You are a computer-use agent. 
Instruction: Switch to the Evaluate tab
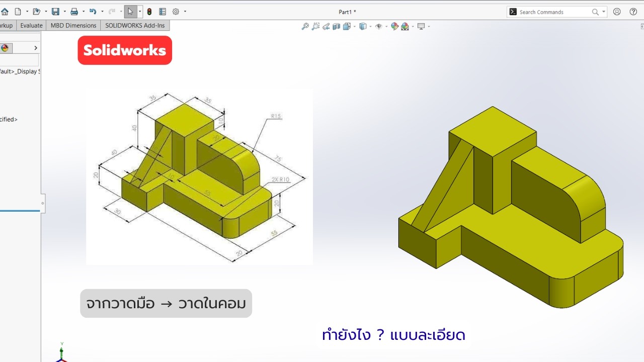pyautogui.click(x=31, y=26)
